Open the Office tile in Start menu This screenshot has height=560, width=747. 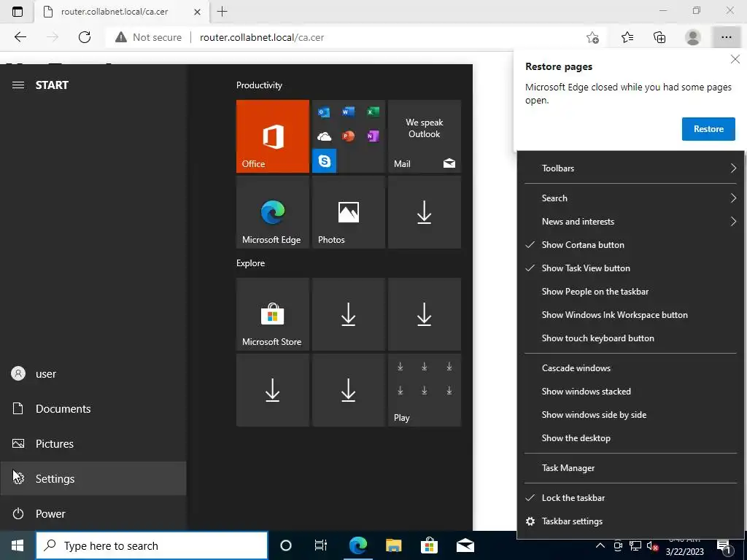(273, 136)
